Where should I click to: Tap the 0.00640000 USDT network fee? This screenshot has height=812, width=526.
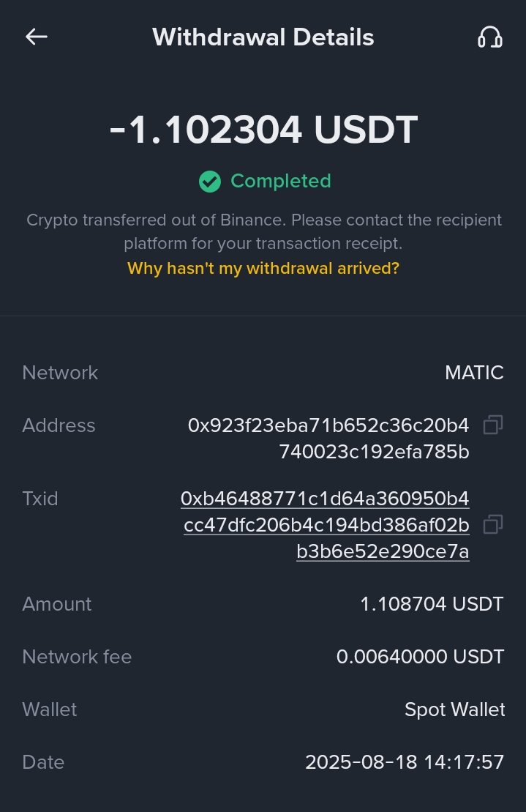(420, 657)
